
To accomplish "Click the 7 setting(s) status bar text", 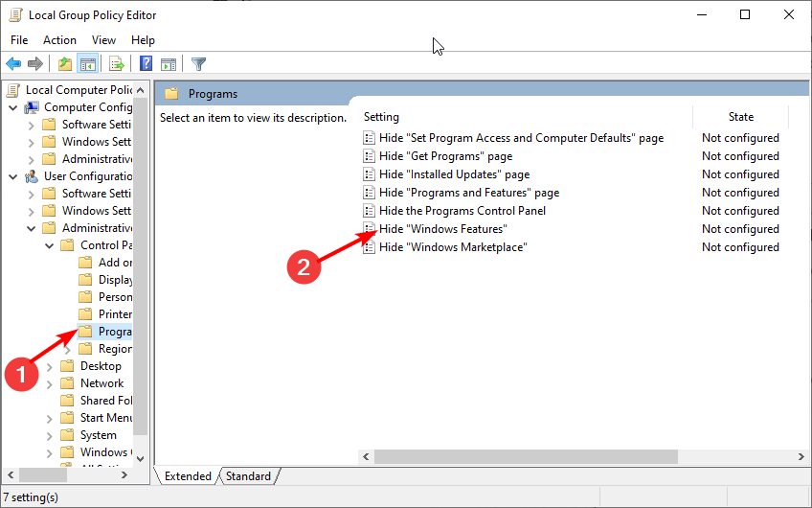I will pyautogui.click(x=31, y=497).
